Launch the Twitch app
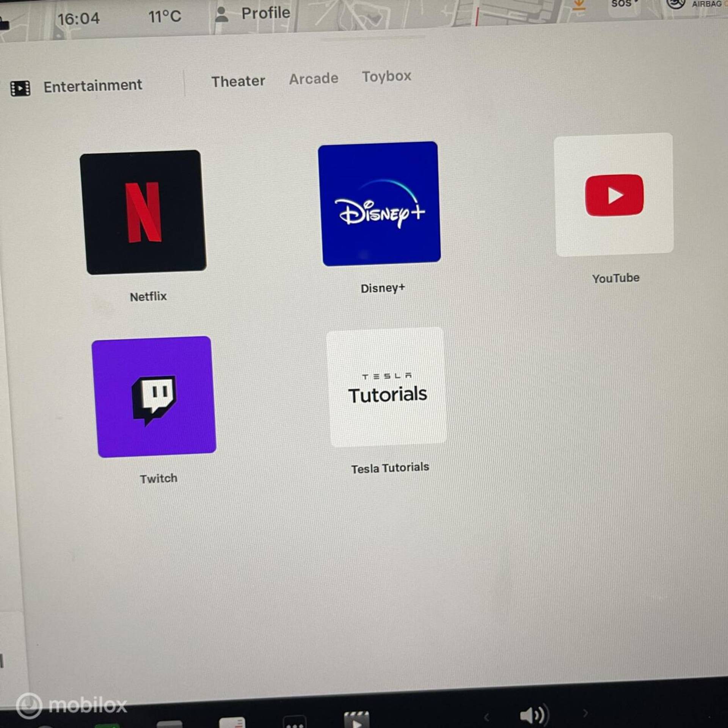This screenshot has height=728, width=728. [x=154, y=397]
